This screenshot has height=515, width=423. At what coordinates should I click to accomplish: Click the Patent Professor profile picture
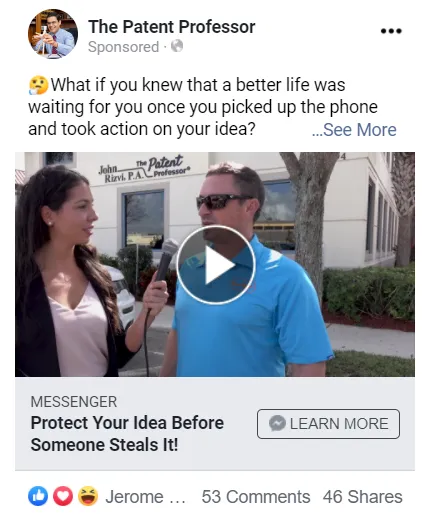[53, 34]
